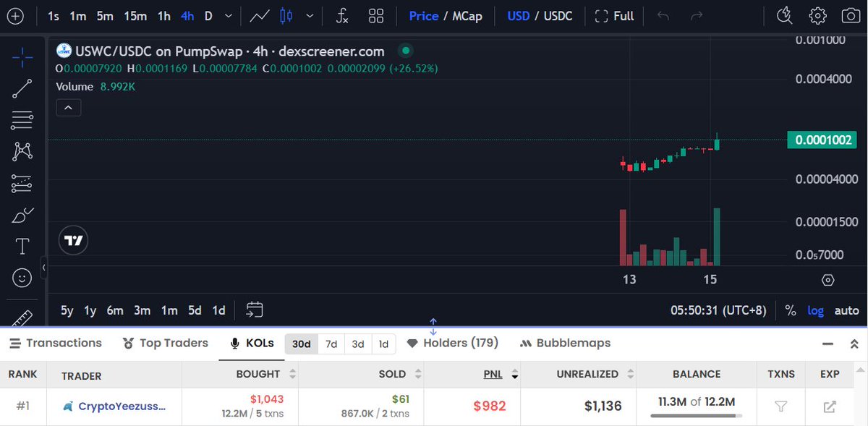This screenshot has height=426, width=868.
Task: Select the ruler measure tool
Action: 22,318
